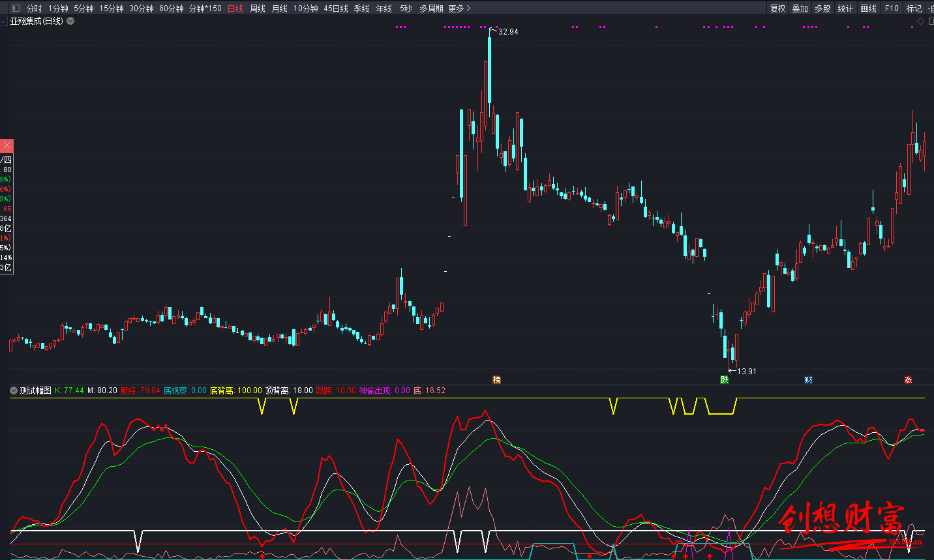The width and height of the screenshot is (934, 560).
Task: Switch to 1分钟 period tab
Action: click(58, 8)
